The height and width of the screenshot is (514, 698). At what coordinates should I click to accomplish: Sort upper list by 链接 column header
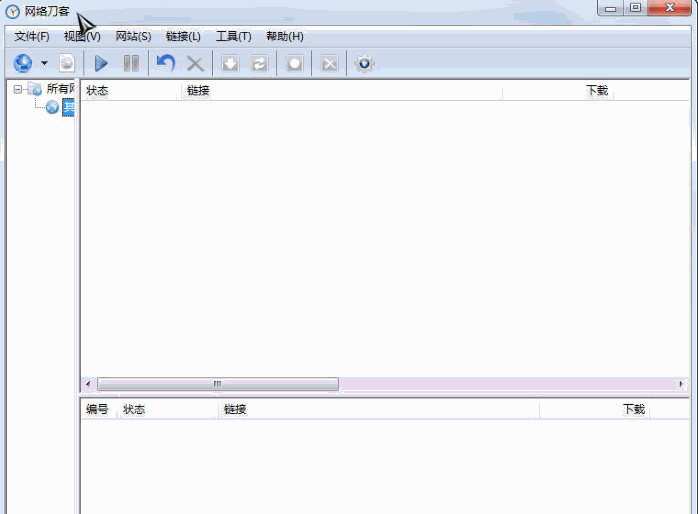click(x=342, y=91)
